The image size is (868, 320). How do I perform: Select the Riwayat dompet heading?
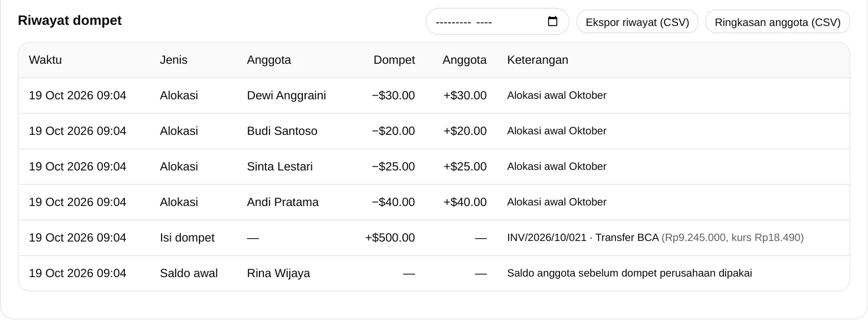tap(70, 20)
